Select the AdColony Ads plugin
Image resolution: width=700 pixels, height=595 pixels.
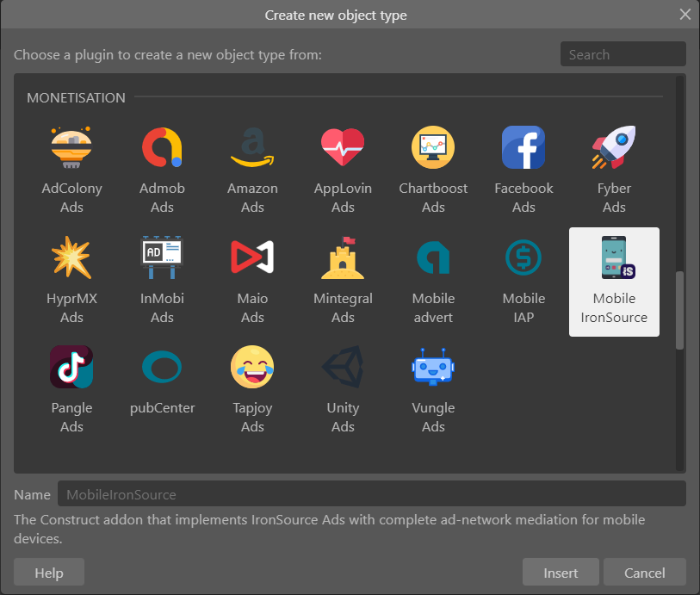[x=71, y=170]
